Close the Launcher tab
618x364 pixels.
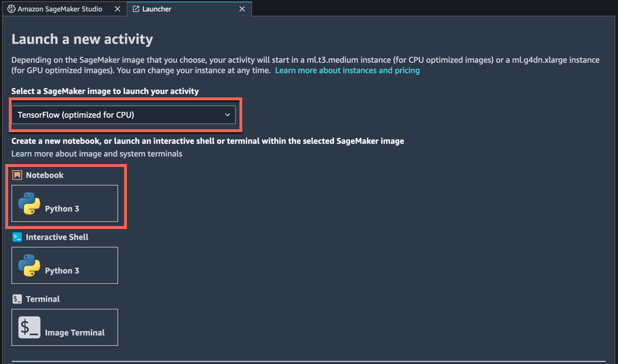(242, 9)
